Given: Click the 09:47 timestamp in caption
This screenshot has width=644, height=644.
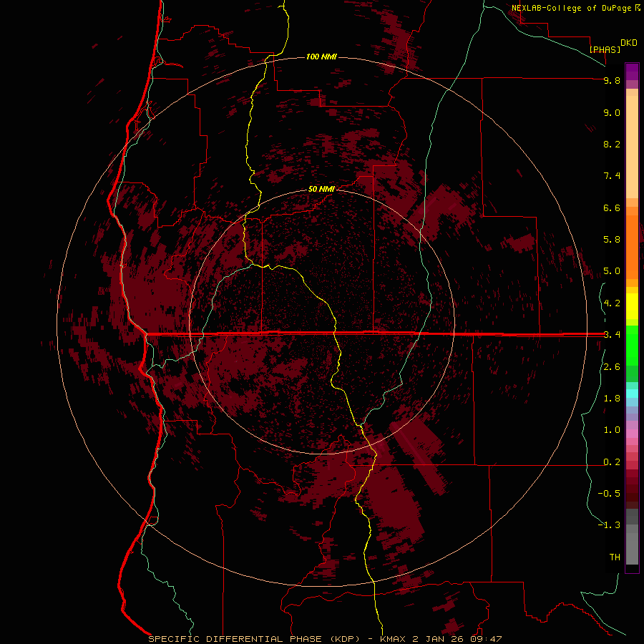Looking at the screenshot, I should pos(486,639).
